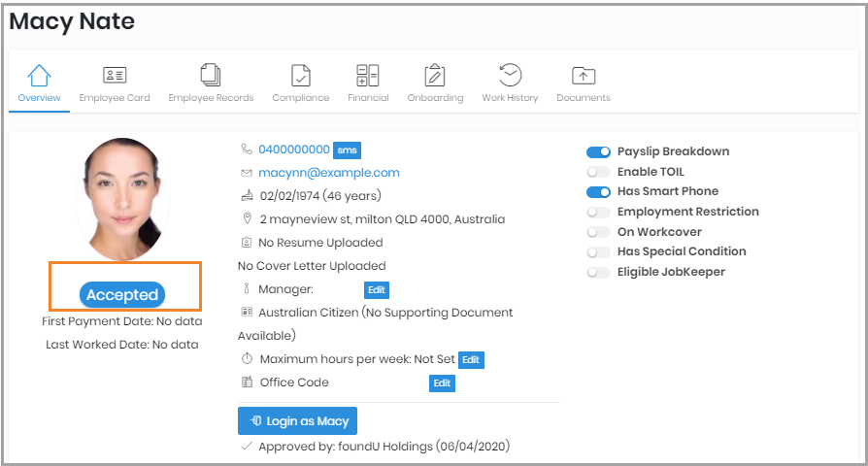Open the Employee Card icon

coord(115,76)
